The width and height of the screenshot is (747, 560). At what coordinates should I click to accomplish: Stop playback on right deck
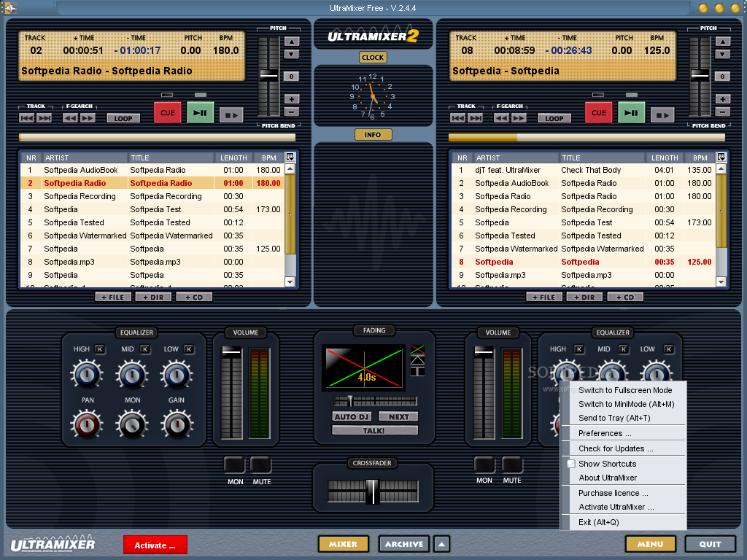662,114
